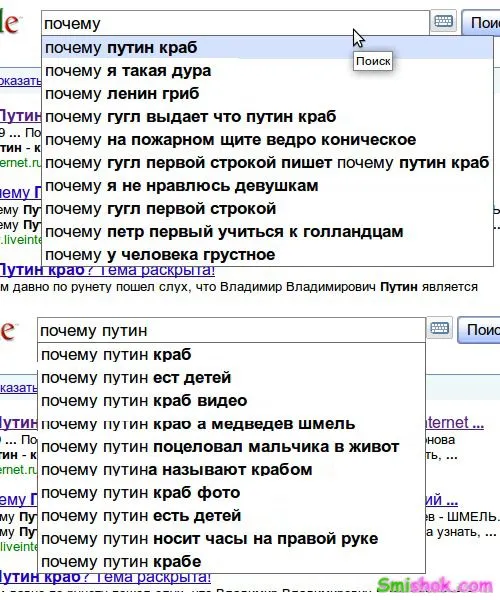Select suggestion 'почему путин краб фото'

tap(231, 492)
